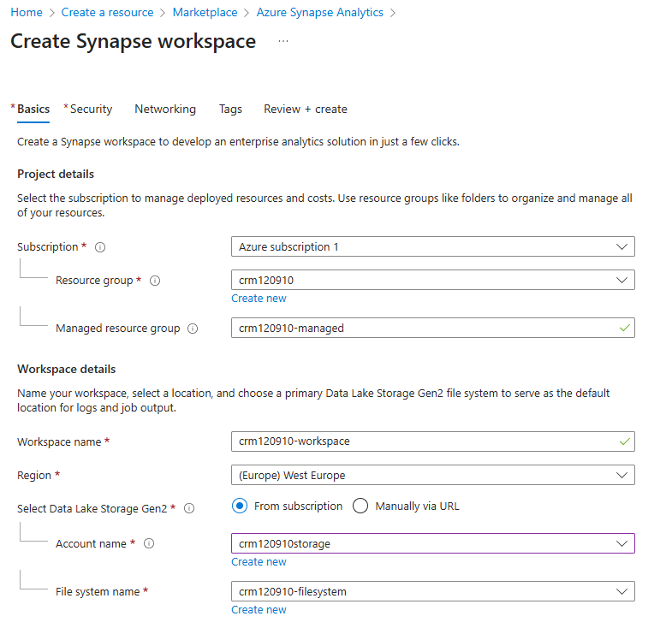Switch to the Basics tab
The width and height of the screenshot is (672, 622).
(33, 110)
